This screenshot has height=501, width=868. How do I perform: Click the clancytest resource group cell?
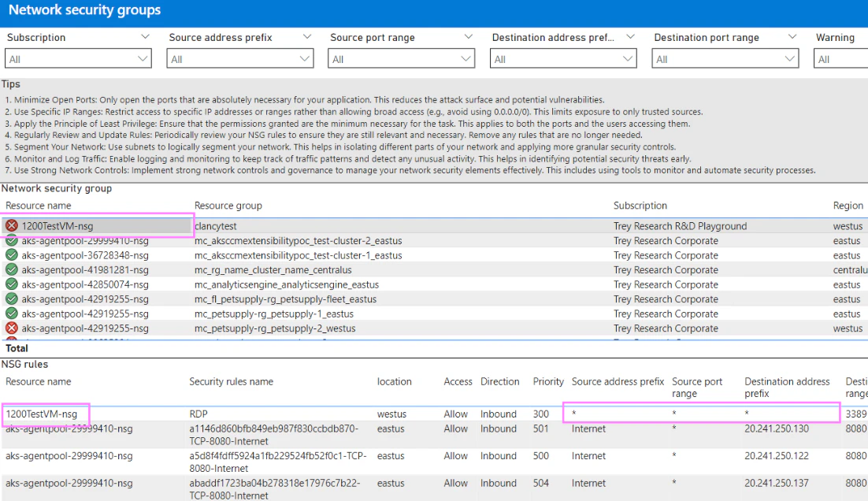[x=215, y=226]
